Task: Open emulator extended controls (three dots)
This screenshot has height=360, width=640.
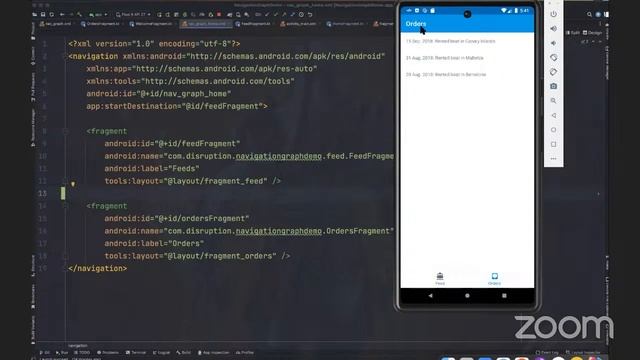Action: pyautogui.click(x=553, y=158)
